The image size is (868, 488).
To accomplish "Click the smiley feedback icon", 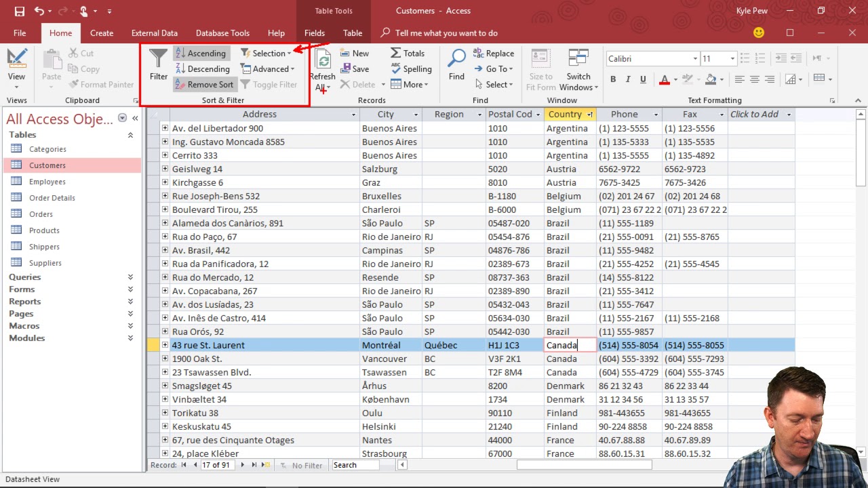I will click(x=759, y=33).
